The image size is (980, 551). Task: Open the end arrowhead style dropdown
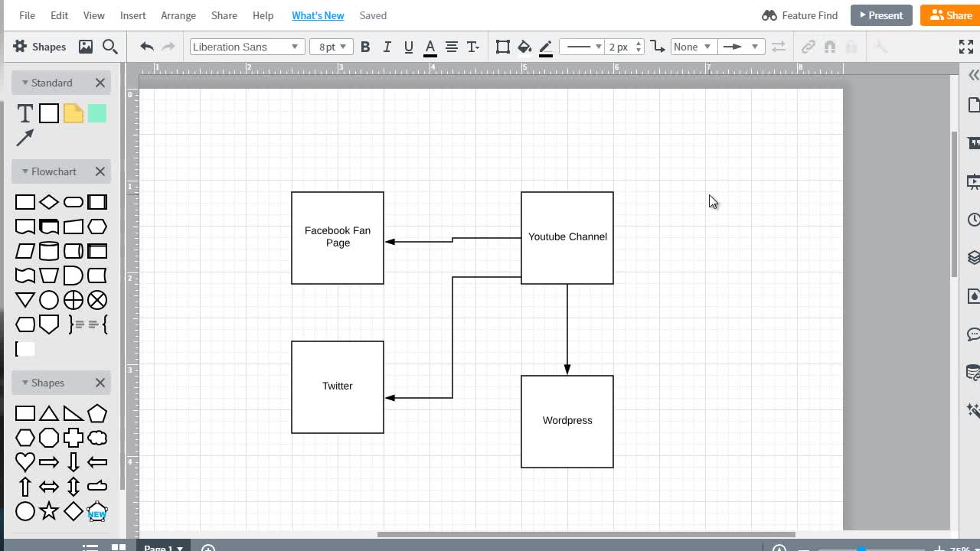click(741, 47)
